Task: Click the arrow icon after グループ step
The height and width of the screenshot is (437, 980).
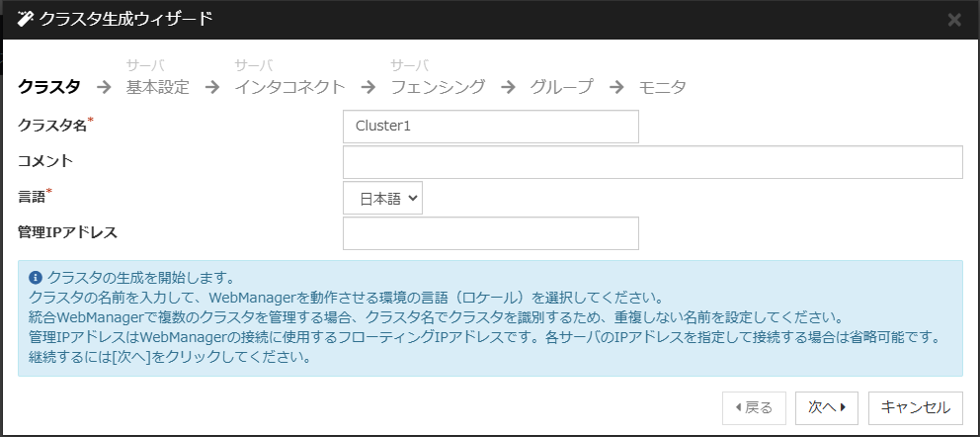Action: coord(616,87)
